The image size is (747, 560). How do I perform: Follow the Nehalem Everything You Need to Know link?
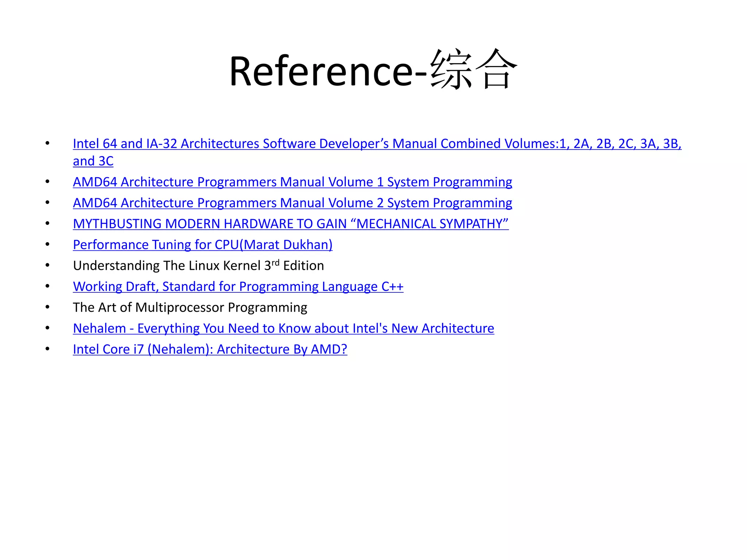point(283,328)
